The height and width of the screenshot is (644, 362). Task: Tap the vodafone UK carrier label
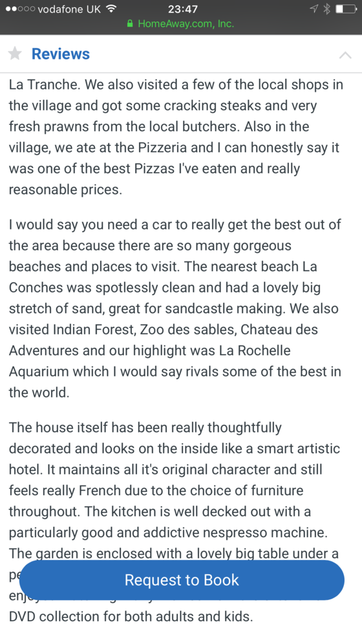[x=69, y=9]
